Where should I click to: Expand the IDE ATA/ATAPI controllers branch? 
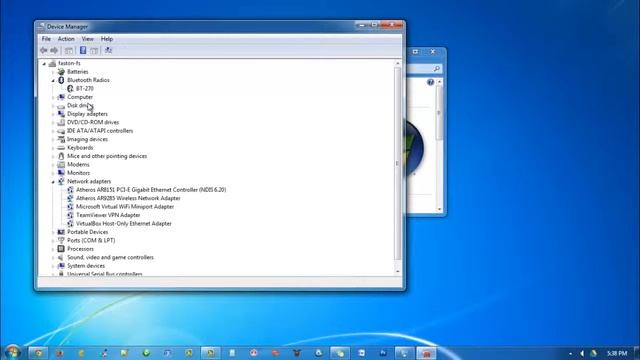point(53,131)
